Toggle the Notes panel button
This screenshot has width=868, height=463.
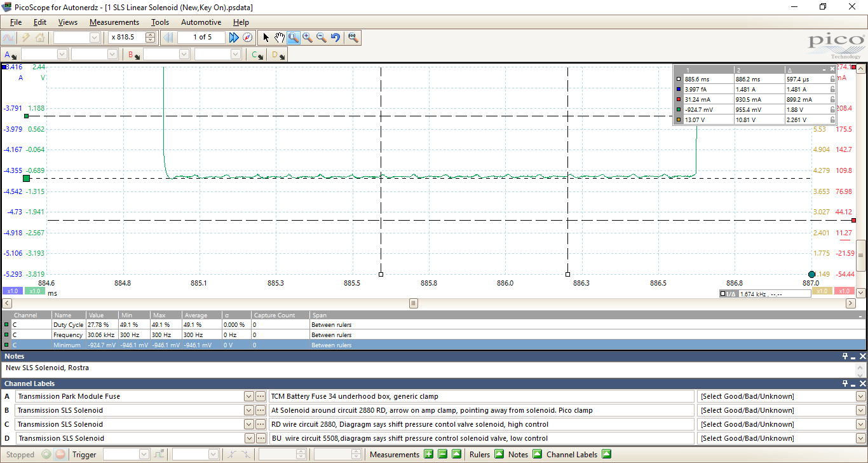(x=538, y=454)
